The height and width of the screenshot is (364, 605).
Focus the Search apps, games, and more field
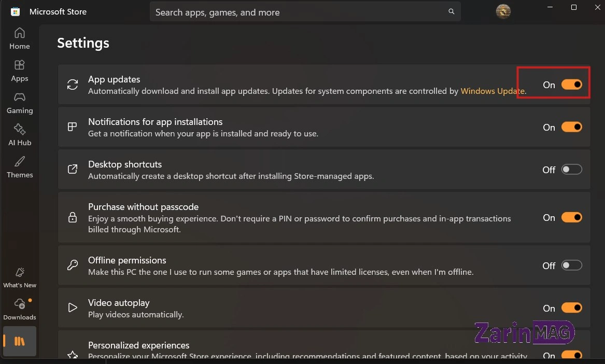305,12
